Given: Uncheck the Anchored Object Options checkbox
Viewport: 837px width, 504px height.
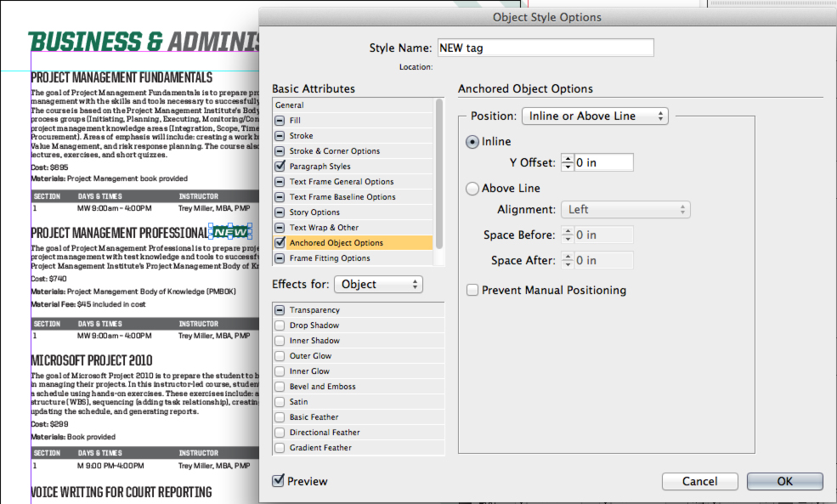Looking at the screenshot, I should point(280,242).
